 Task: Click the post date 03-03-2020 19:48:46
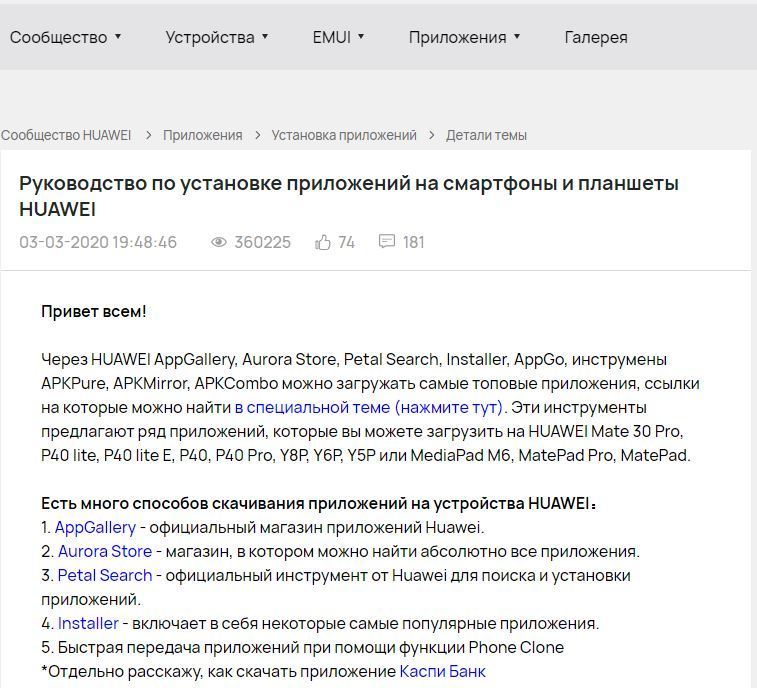click(98, 242)
